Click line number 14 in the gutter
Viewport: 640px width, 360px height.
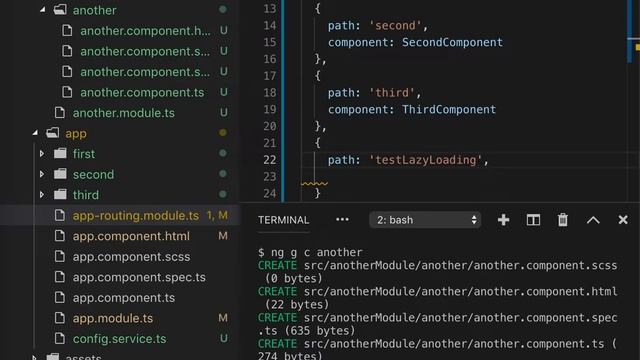269,26
